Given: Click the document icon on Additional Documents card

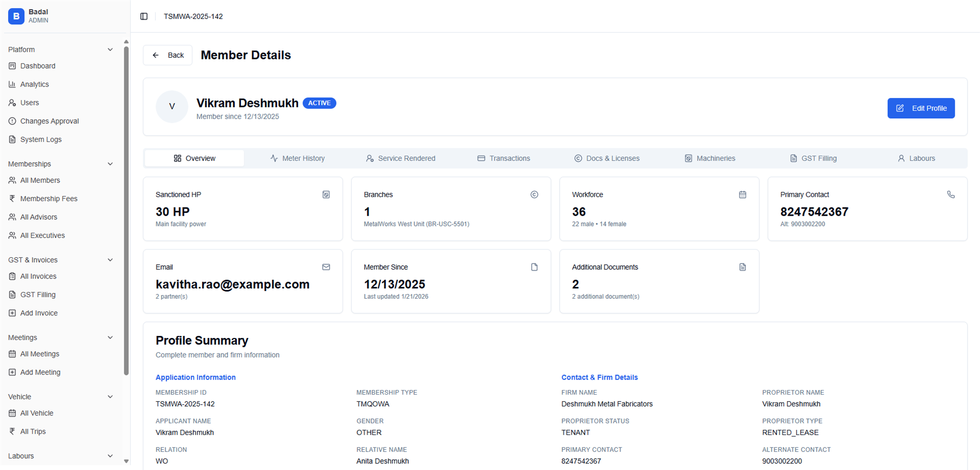Looking at the screenshot, I should [x=742, y=267].
